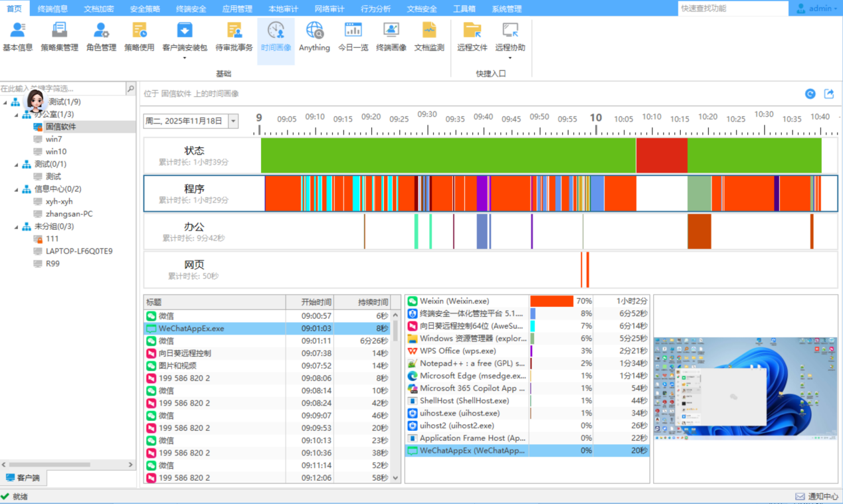This screenshot has height=504, width=843.
Task: Click the 开始时间 column header
Action: click(310, 301)
